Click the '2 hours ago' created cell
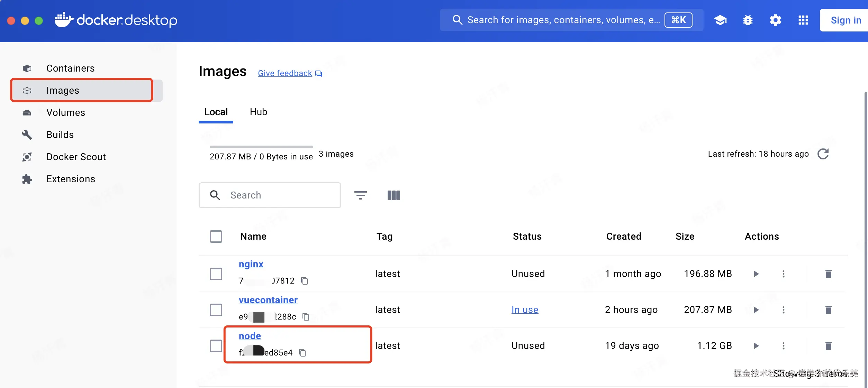868x388 pixels. click(x=631, y=310)
